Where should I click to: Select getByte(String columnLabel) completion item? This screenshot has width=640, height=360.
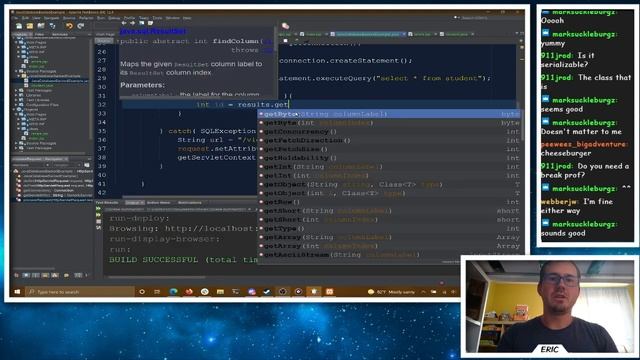point(389,114)
